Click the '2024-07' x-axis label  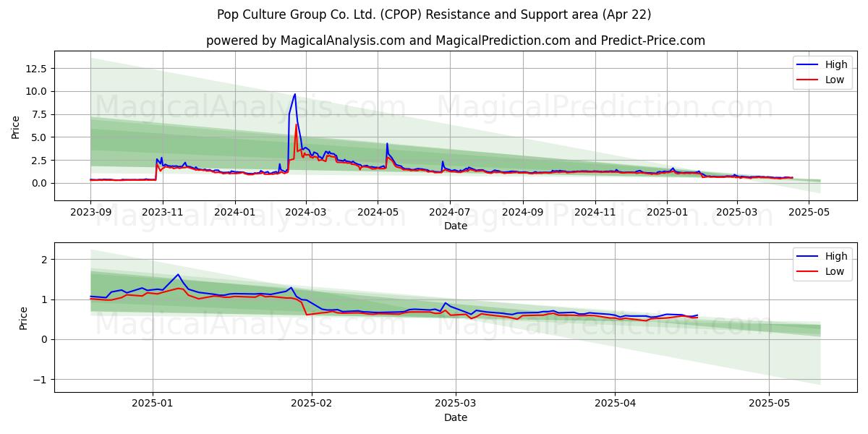[449, 213]
